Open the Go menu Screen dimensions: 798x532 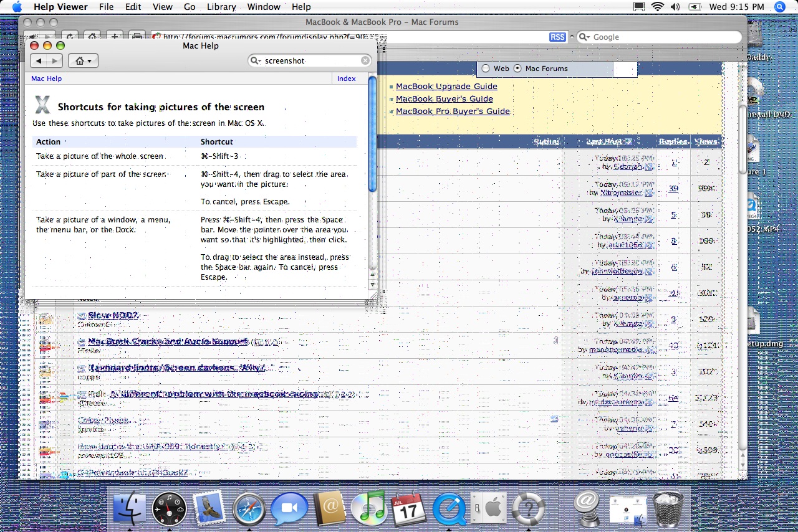click(x=190, y=7)
